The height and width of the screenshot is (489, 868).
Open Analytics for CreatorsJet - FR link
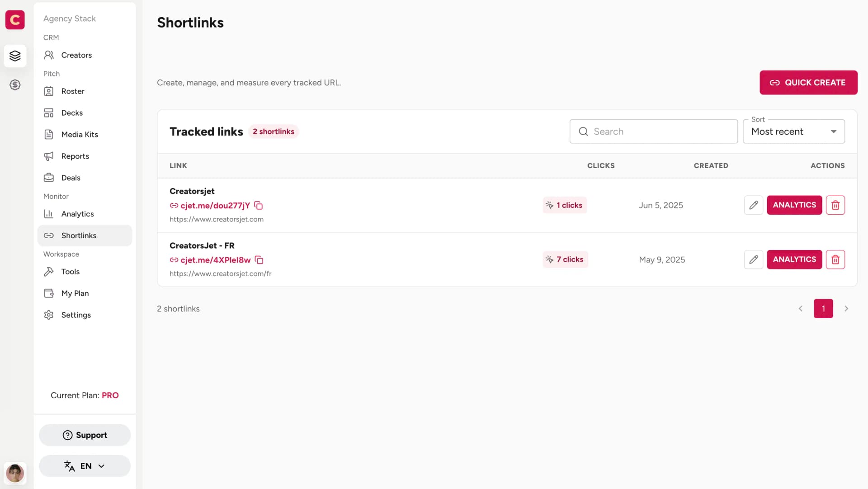click(794, 259)
